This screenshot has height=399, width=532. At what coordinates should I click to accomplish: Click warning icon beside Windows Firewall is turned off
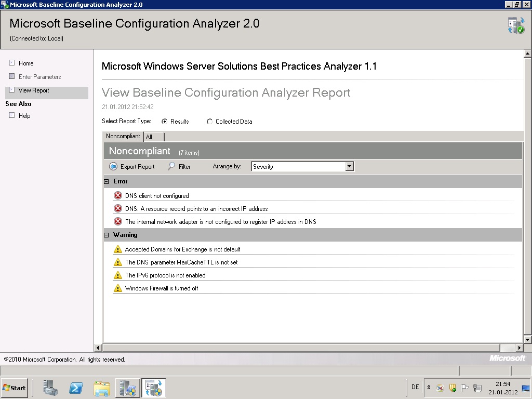[x=118, y=288]
